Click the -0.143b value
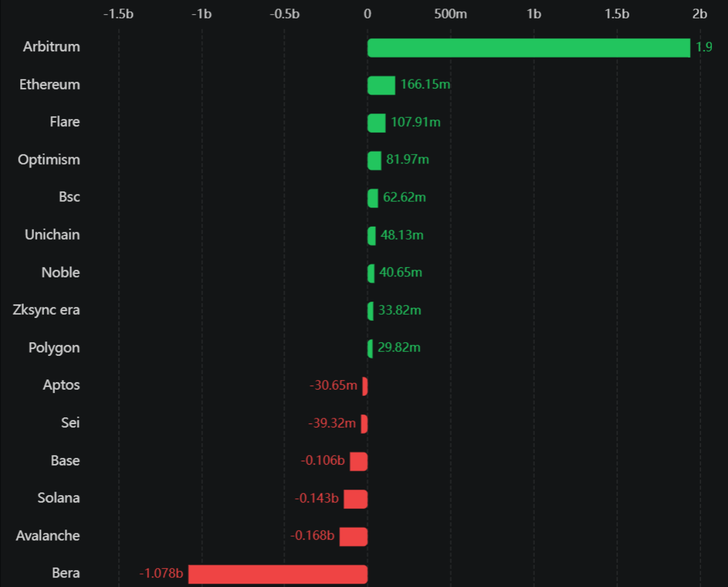728x587 pixels. 317,498
